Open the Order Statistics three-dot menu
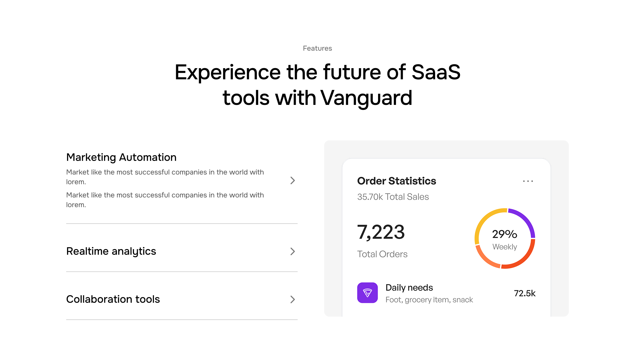635x364 pixels. pyautogui.click(x=528, y=181)
